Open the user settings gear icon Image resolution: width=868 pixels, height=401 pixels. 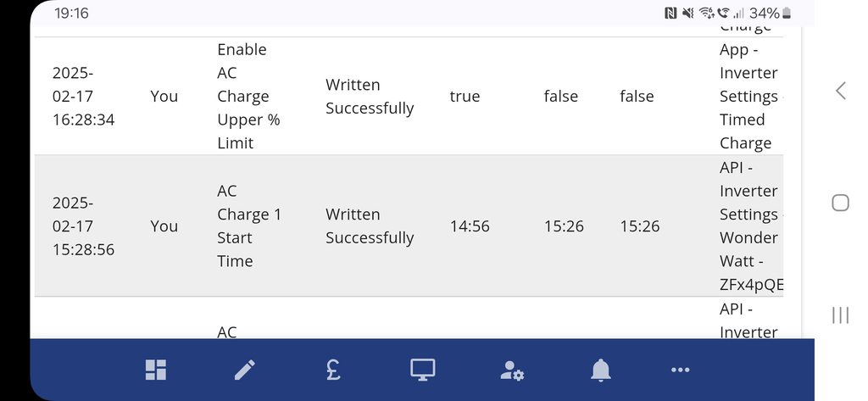(512, 370)
